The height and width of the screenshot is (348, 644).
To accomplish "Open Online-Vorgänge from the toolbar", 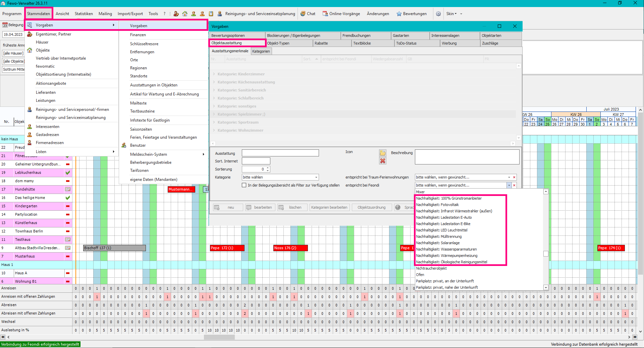I will [341, 14].
